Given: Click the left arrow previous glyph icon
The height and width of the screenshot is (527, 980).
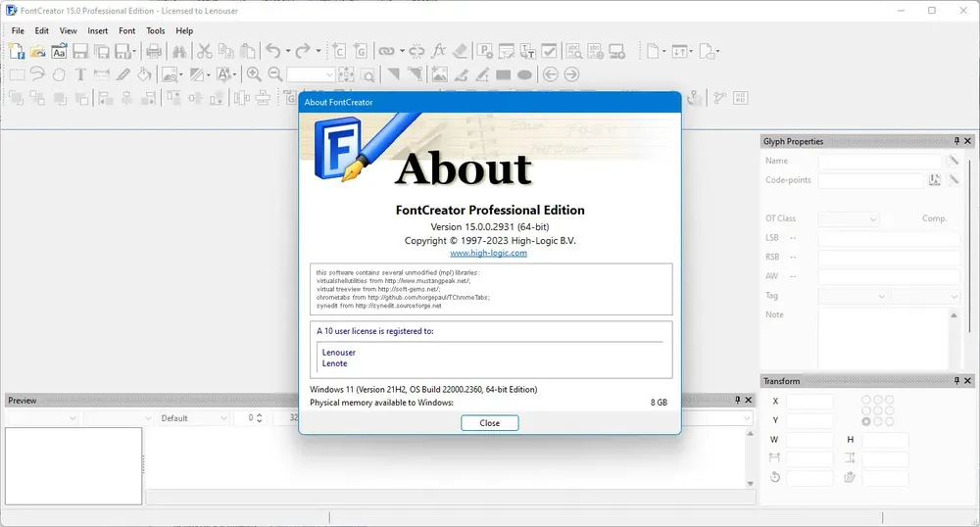Looking at the screenshot, I should [x=550, y=74].
